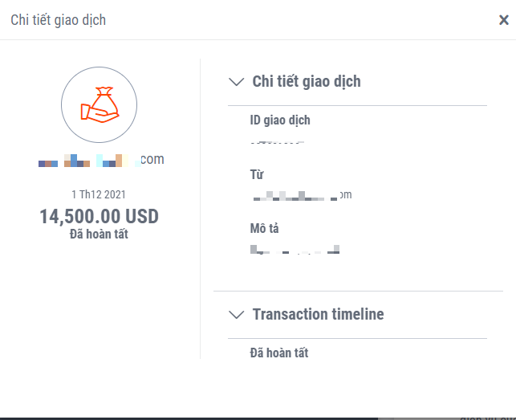This screenshot has height=420, width=516.
Task: Click the Đã hoàn tất status under the amount
Action: point(99,234)
